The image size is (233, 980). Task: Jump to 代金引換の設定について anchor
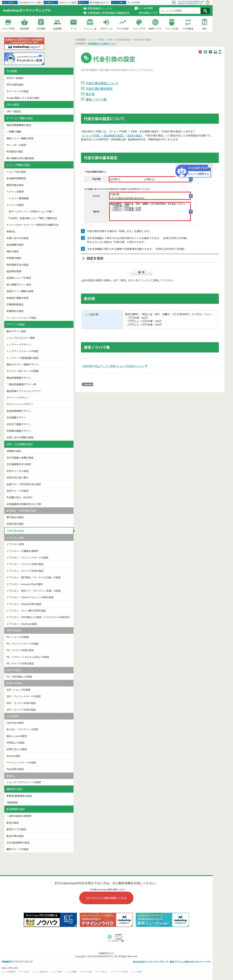pyautogui.click(x=102, y=83)
